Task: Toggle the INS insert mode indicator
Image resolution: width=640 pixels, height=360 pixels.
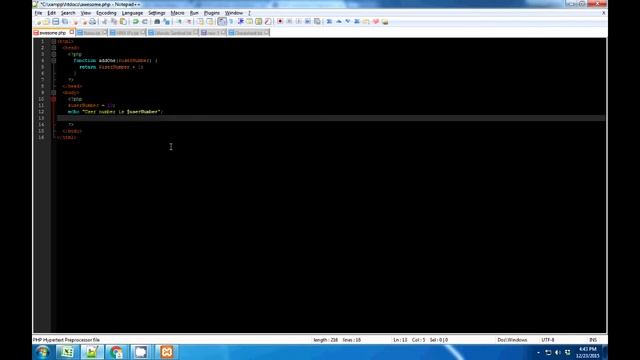Action: (593, 340)
